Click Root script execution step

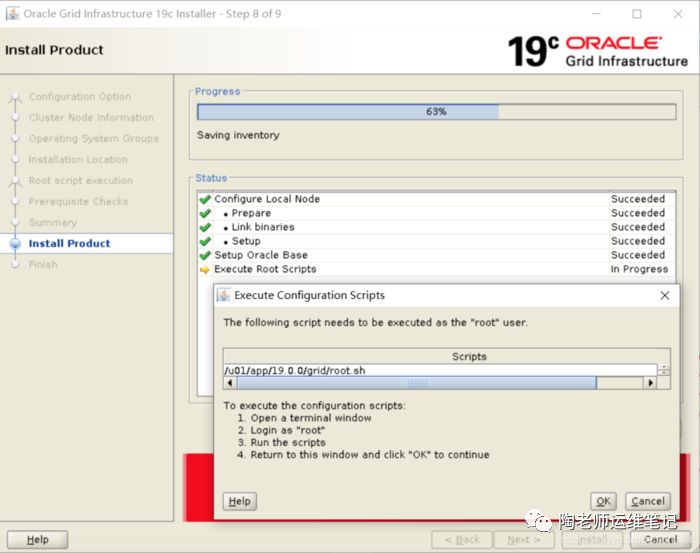[x=80, y=180]
